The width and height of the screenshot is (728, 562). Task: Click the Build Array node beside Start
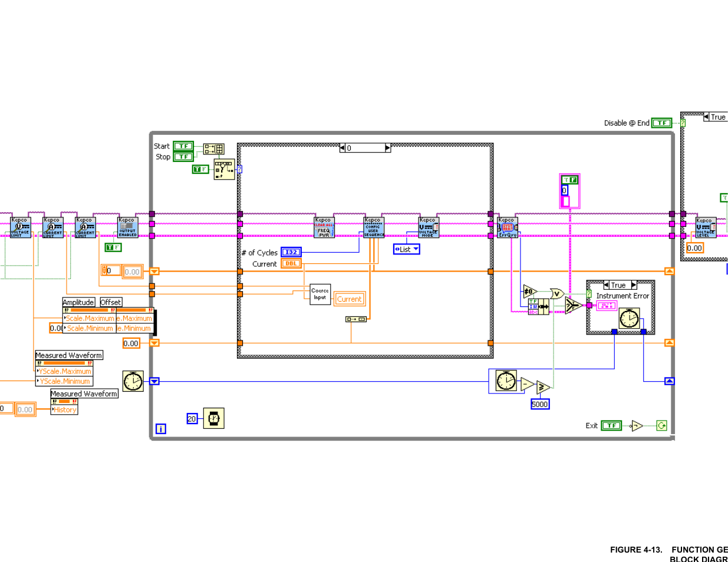point(214,149)
